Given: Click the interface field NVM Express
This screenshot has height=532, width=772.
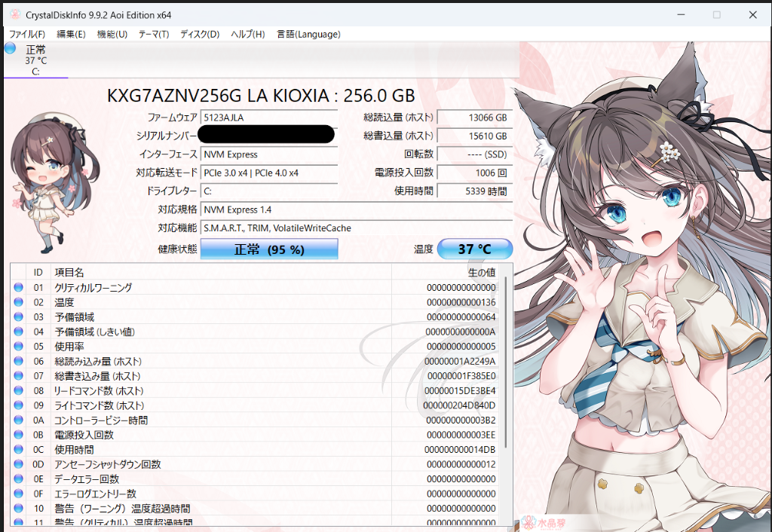Looking at the screenshot, I should coord(269,154).
